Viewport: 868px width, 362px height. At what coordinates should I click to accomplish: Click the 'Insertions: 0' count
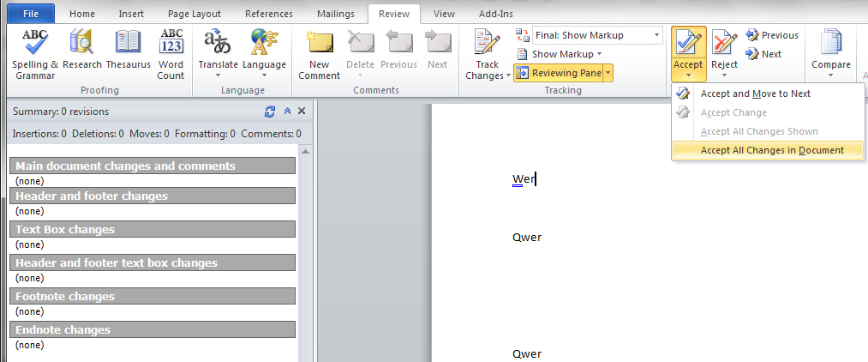click(x=39, y=134)
